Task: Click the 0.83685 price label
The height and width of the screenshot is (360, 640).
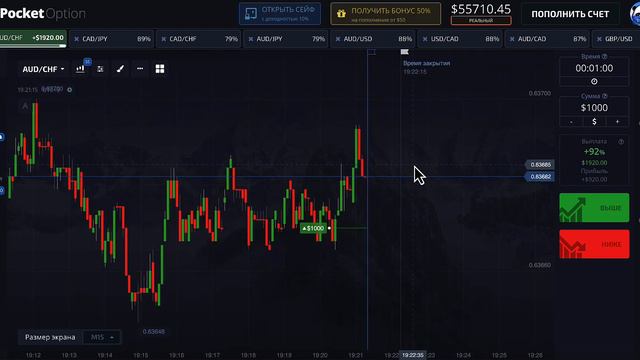Action: pos(540,164)
